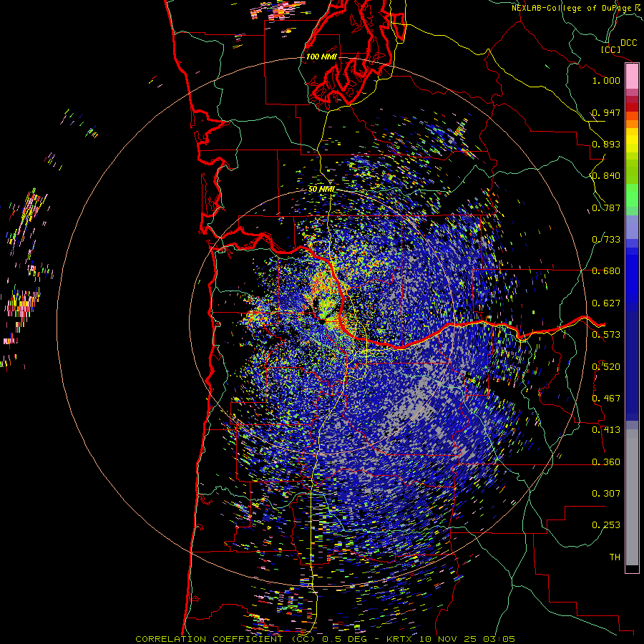This screenshot has width=644, height=644.
Task: Select the 0.733 scale value
Action: click(606, 239)
